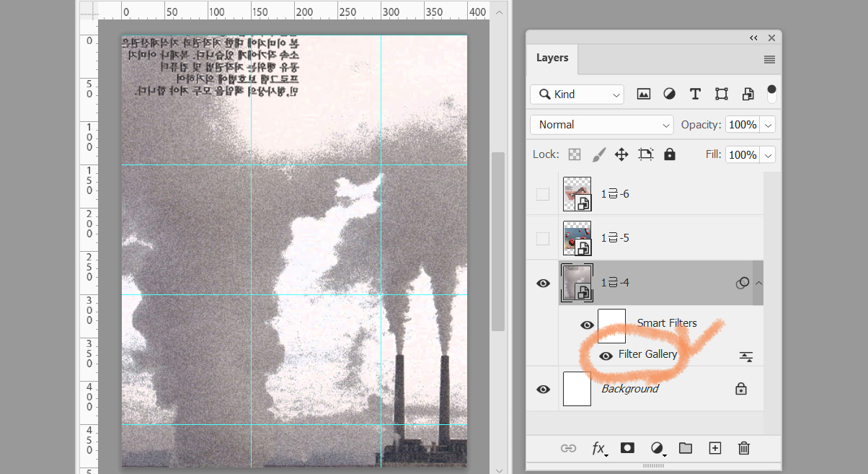Click the horizontal ruler at top
868x474 pixels.
tap(293, 10)
